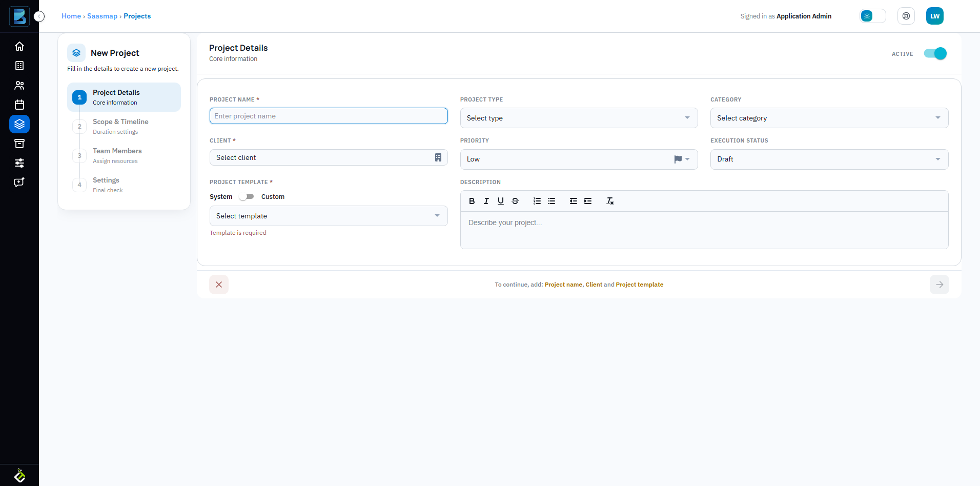Image resolution: width=980 pixels, height=486 pixels.
Task: Apply underline formatting in description editor
Action: click(501, 201)
